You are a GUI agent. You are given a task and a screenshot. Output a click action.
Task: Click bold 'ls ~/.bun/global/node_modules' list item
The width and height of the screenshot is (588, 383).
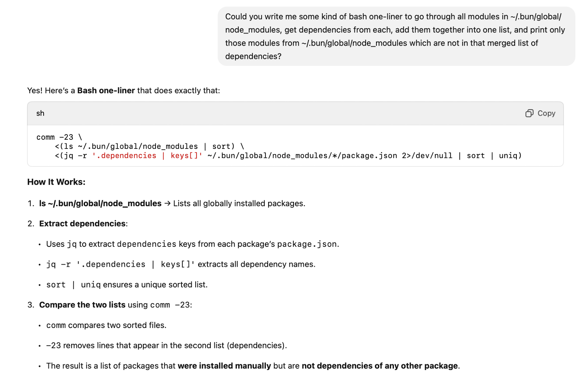[100, 203]
